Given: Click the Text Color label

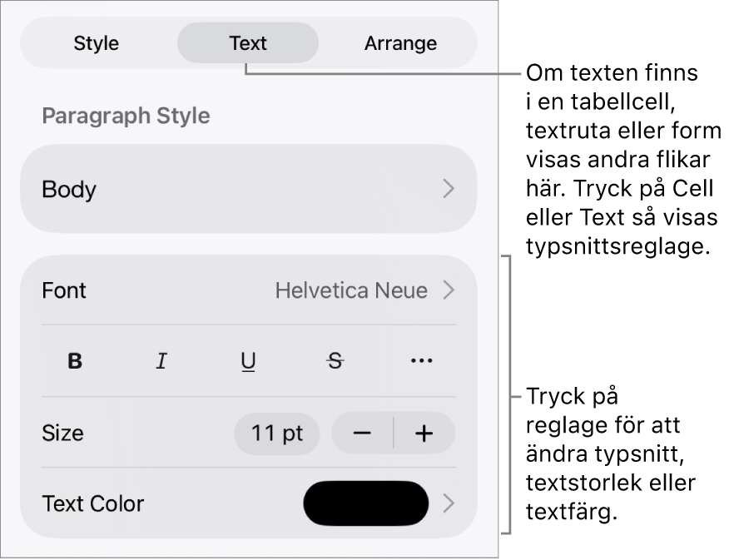Looking at the screenshot, I should (x=92, y=503).
